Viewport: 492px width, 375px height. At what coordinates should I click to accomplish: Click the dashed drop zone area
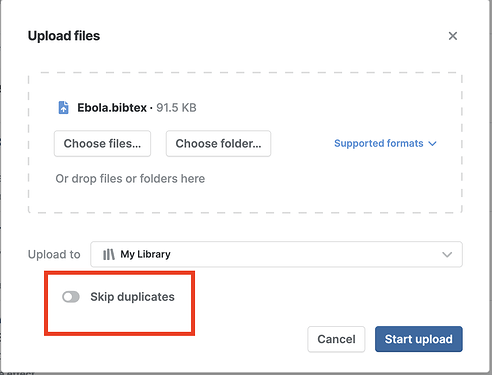pyautogui.click(x=245, y=142)
